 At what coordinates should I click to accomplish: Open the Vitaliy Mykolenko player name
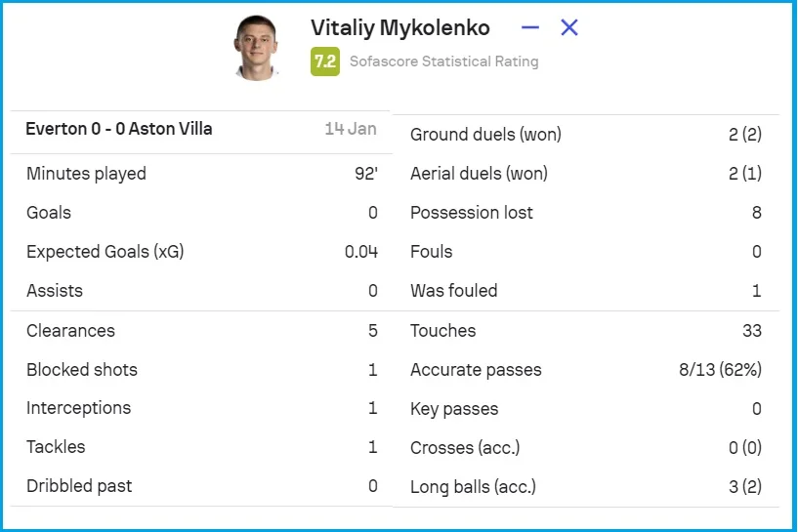400,28
